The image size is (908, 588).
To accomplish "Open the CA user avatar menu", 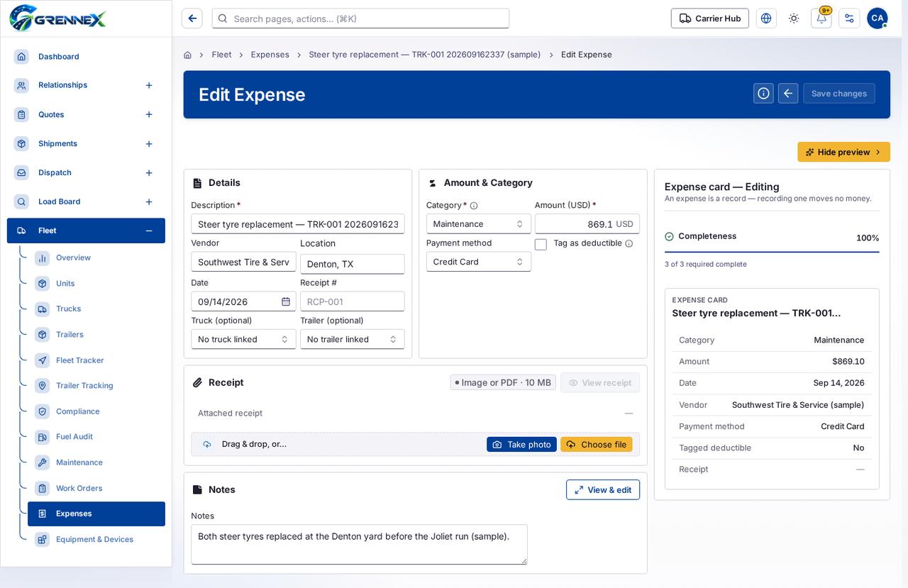I will [877, 18].
